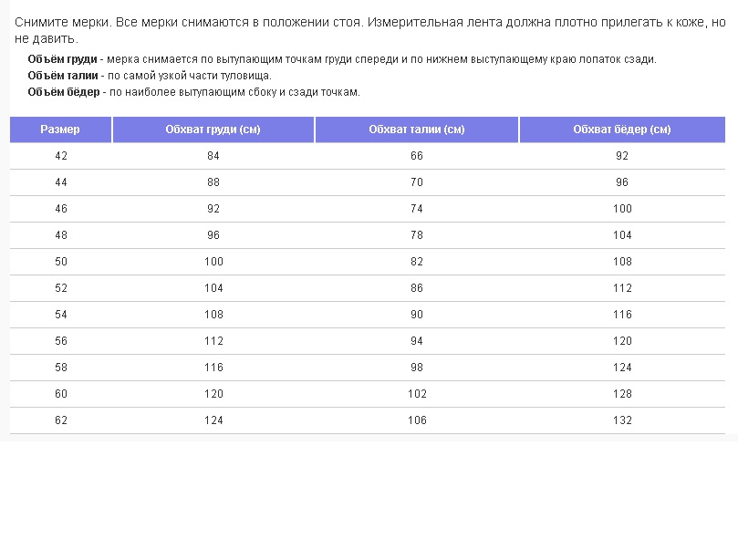Click hip value 112 for size 52
The height and width of the screenshot is (560, 738).
tap(622, 288)
